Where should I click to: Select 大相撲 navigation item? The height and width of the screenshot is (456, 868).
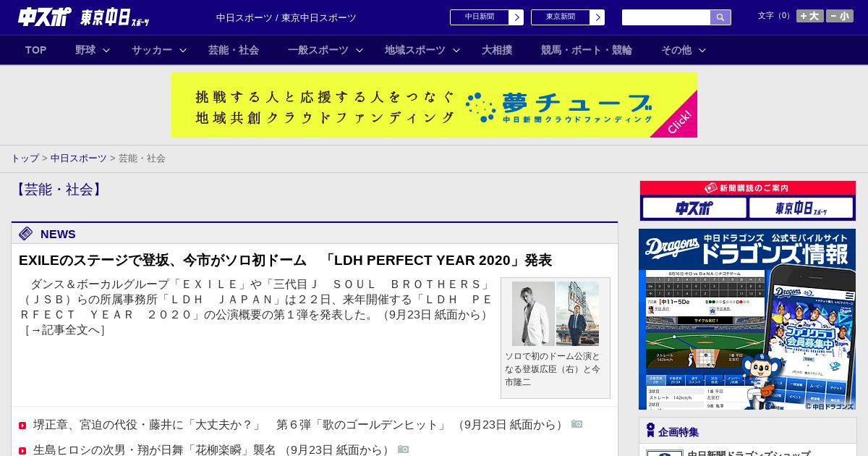click(x=497, y=50)
